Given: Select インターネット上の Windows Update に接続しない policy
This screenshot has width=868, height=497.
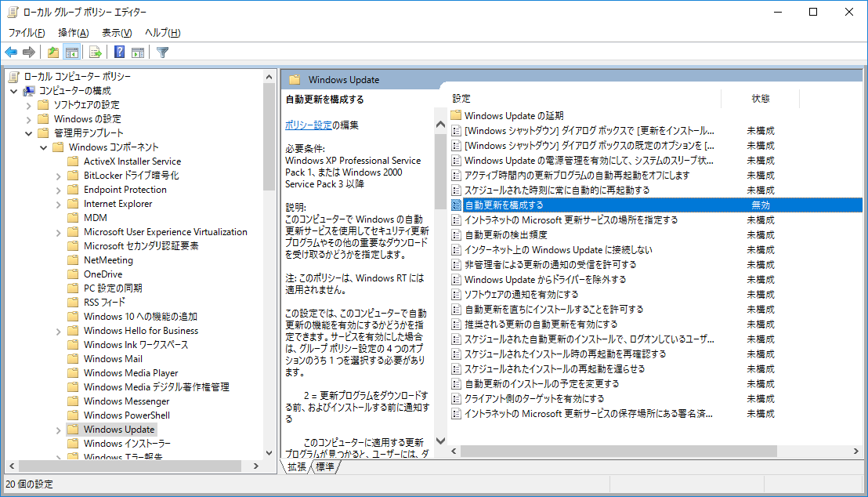Looking at the screenshot, I should (x=558, y=250).
